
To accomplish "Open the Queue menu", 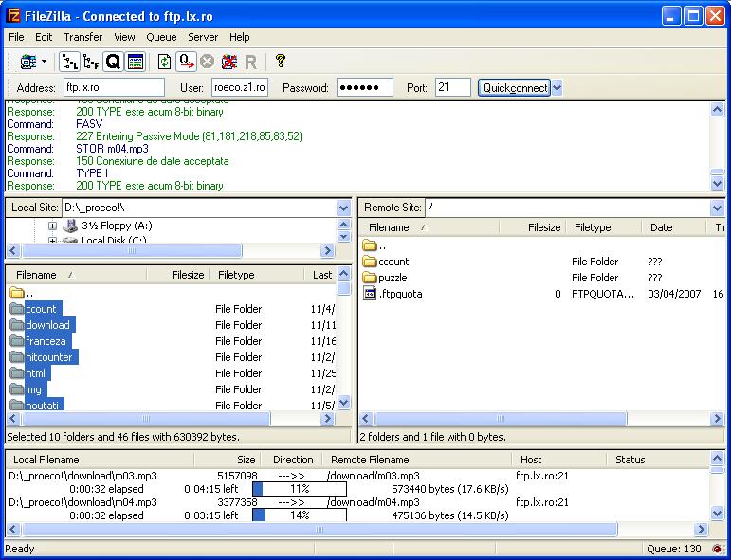I will click(x=161, y=37).
